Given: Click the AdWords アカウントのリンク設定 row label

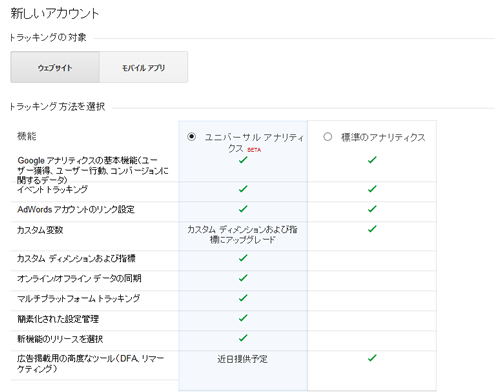Looking at the screenshot, I should [76, 209].
